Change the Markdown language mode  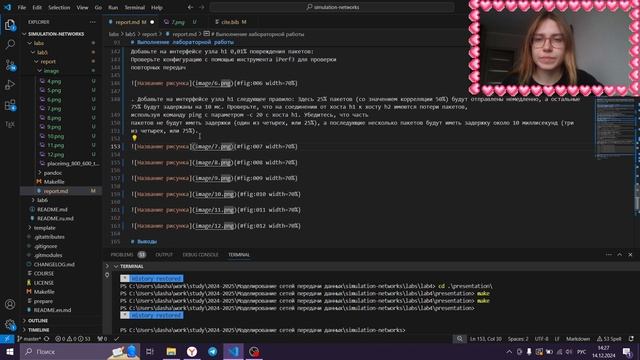[578, 339]
